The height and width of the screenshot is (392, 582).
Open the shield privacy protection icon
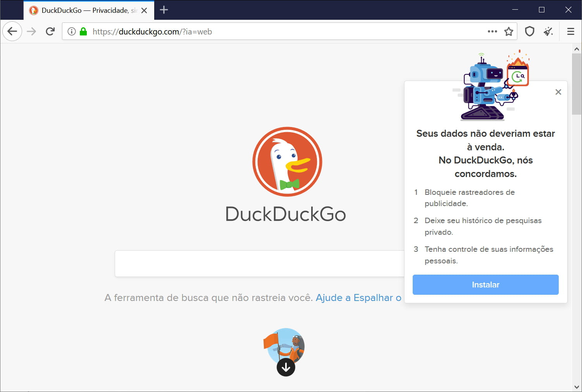click(x=529, y=31)
